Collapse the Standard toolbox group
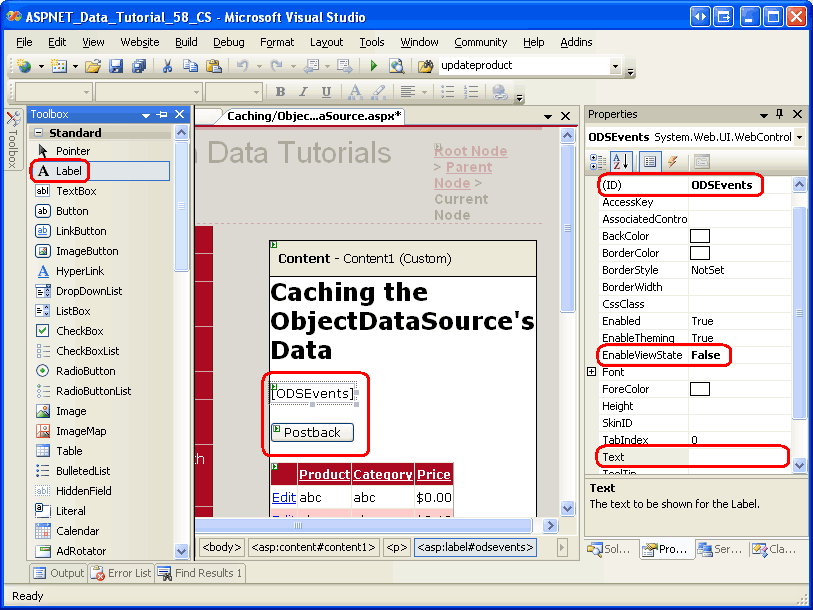This screenshot has height=610, width=813. coord(39,133)
